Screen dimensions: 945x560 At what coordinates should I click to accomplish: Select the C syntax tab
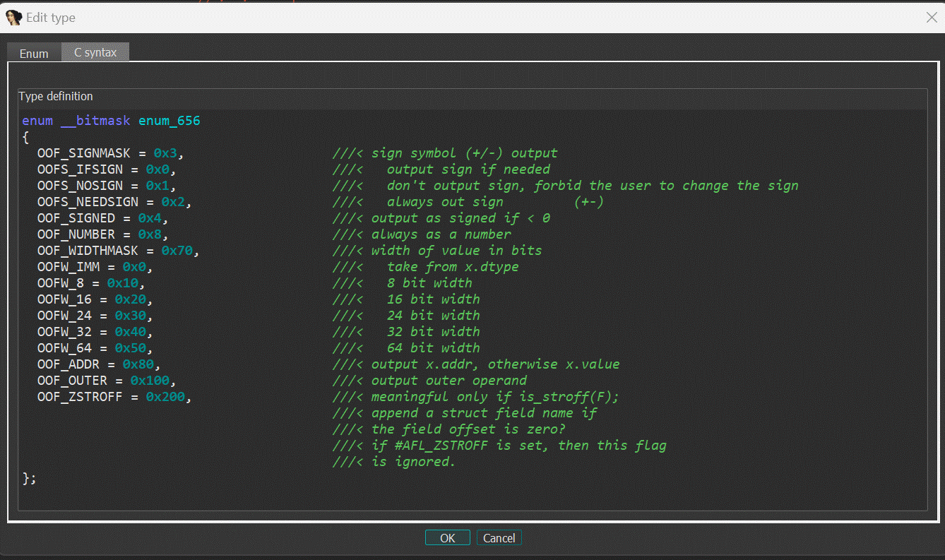click(95, 52)
